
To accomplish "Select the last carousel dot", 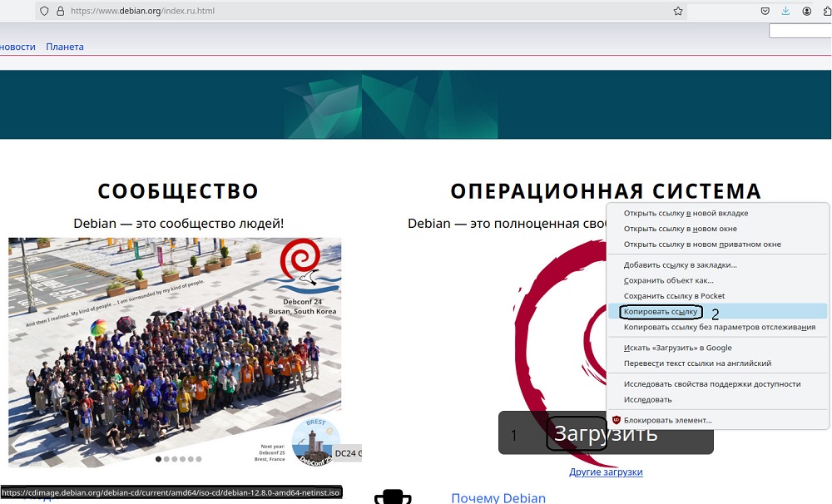I will coord(199,459).
